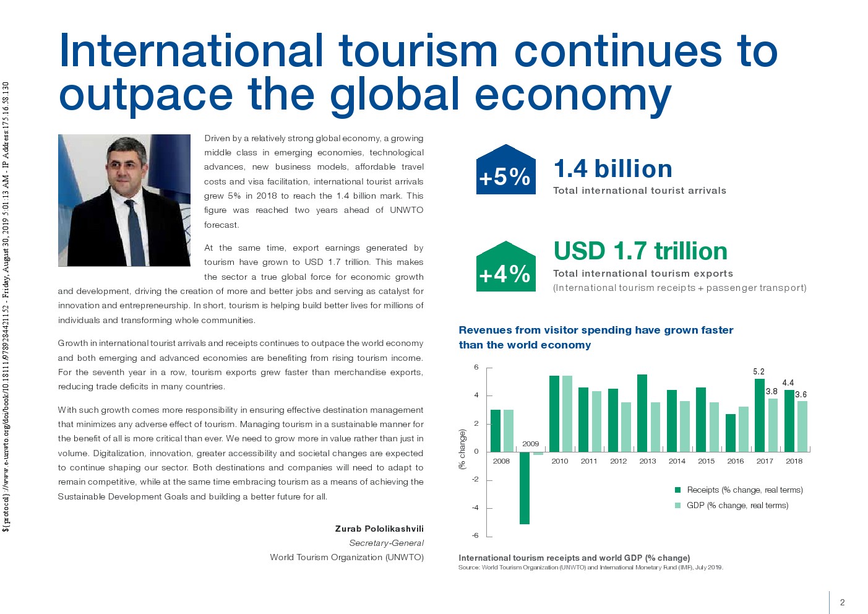Click the green +4% arrow badge
Image resolution: width=868 pixels, height=614 pixels.
505,269
